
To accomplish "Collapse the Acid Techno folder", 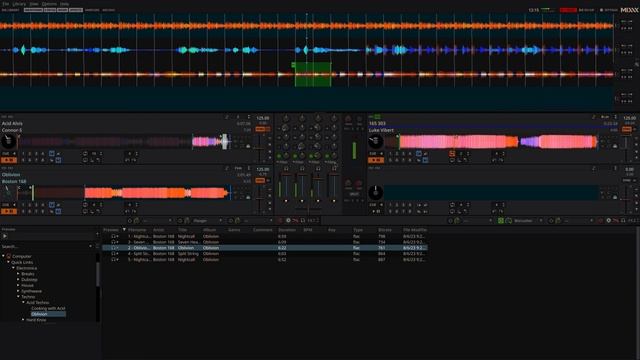I will coord(23,302).
